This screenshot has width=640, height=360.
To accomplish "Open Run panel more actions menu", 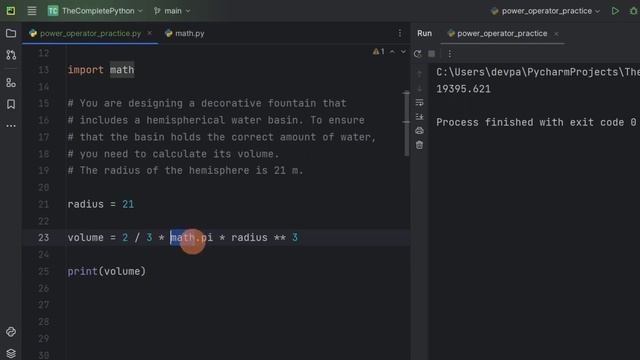I will (x=450, y=54).
